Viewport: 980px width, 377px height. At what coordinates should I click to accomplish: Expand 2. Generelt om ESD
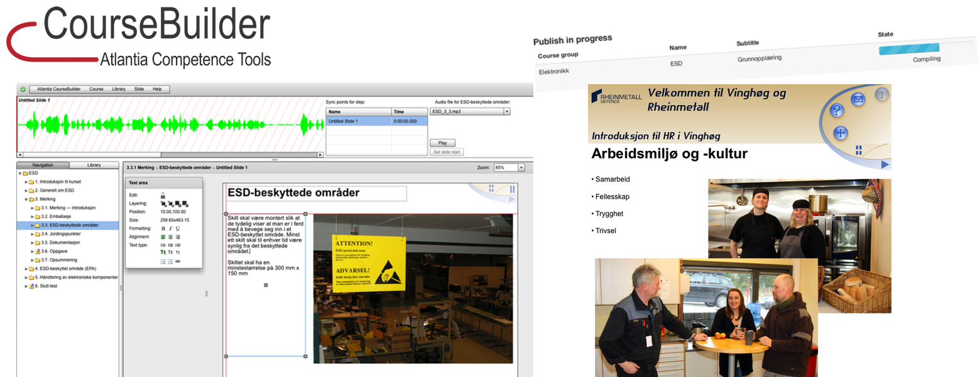click(x=26, y=190)
